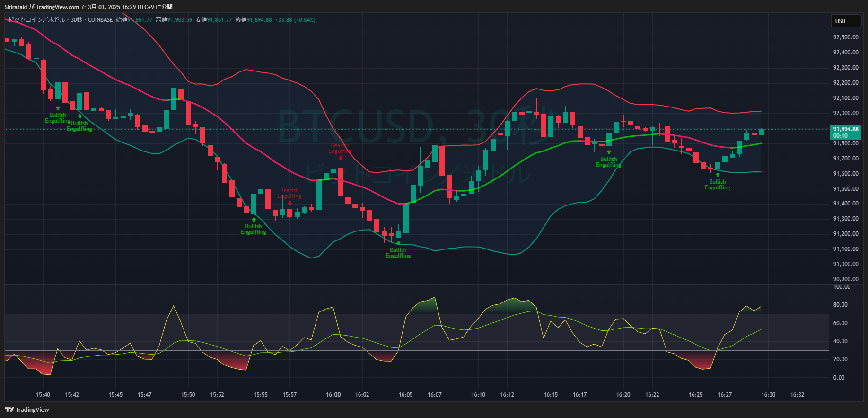
Task: Click the Bullish Engulfing label near 16:26
Action: tap(718, 185)
